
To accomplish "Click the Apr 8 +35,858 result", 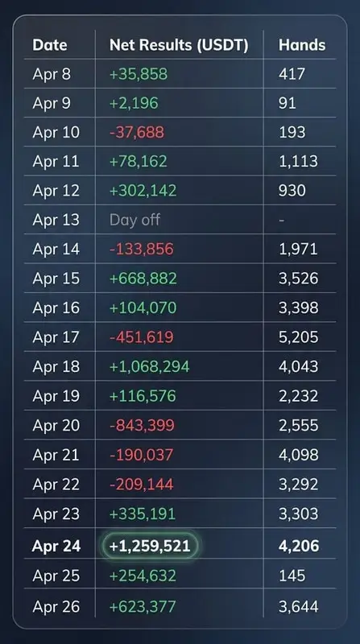I will tap(139, 74).
